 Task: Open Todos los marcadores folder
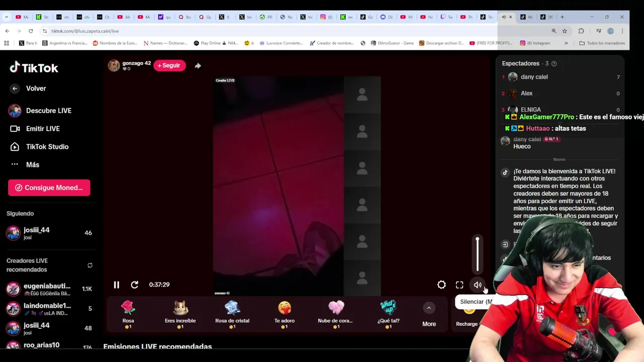click(x=602, y=43)
